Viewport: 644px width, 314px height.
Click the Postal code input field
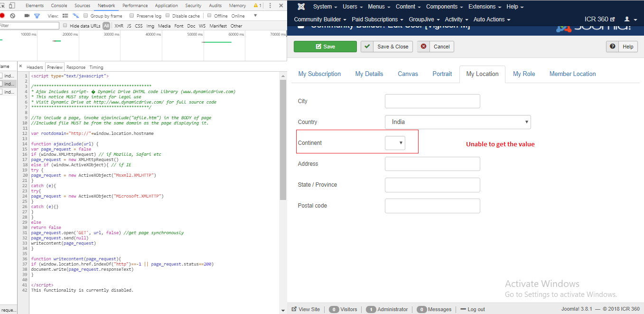[x=432, y=206]
